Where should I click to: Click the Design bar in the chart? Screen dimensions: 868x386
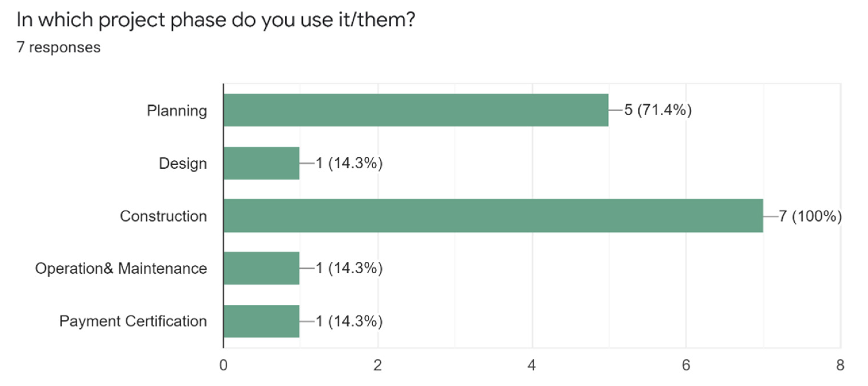(262, 163)
